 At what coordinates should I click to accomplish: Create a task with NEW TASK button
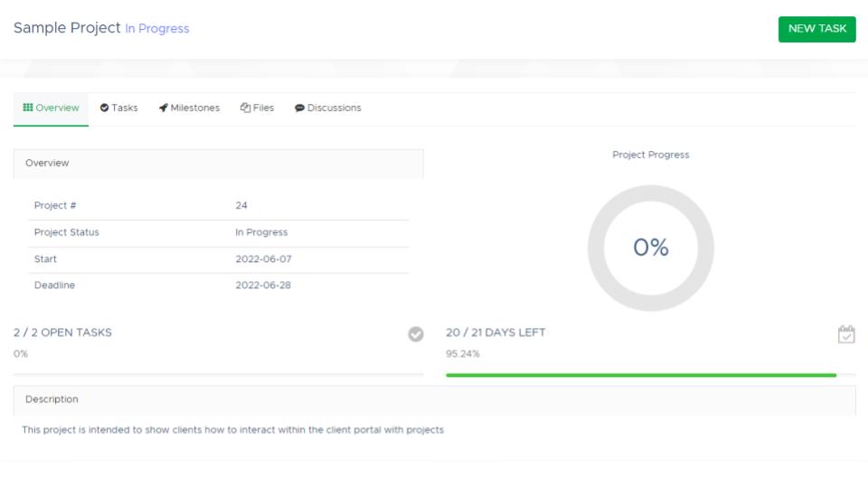[817, 29]
